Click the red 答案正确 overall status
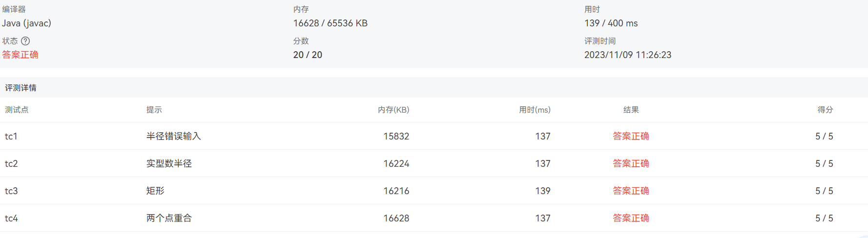Viewport: 868px width, 238px height. tap(20, 55)
